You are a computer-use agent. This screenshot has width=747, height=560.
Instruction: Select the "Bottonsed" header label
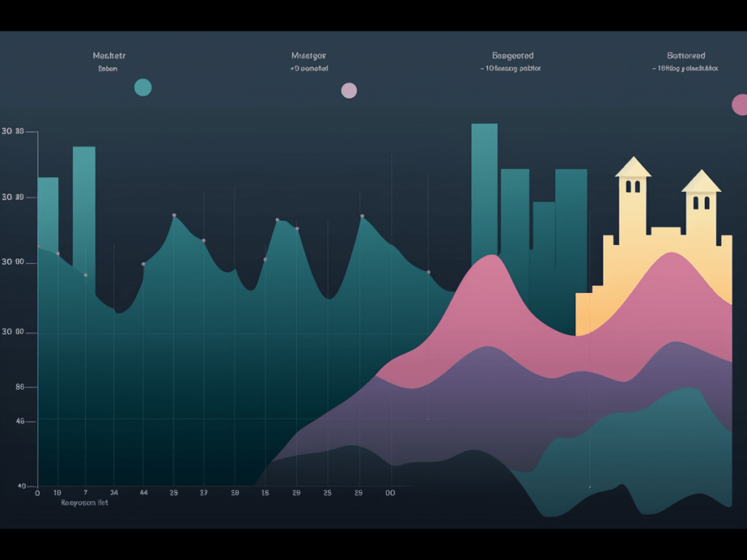pos(686,55)
